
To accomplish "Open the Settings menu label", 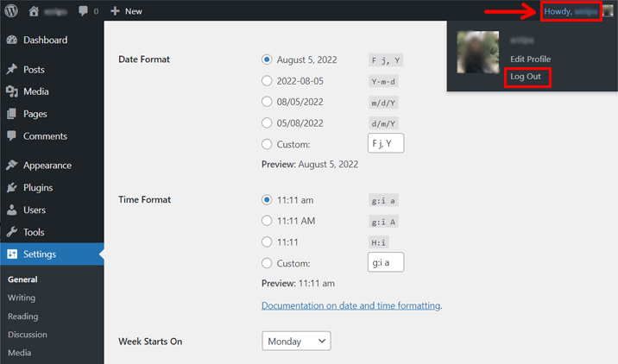I will (40, 254).
